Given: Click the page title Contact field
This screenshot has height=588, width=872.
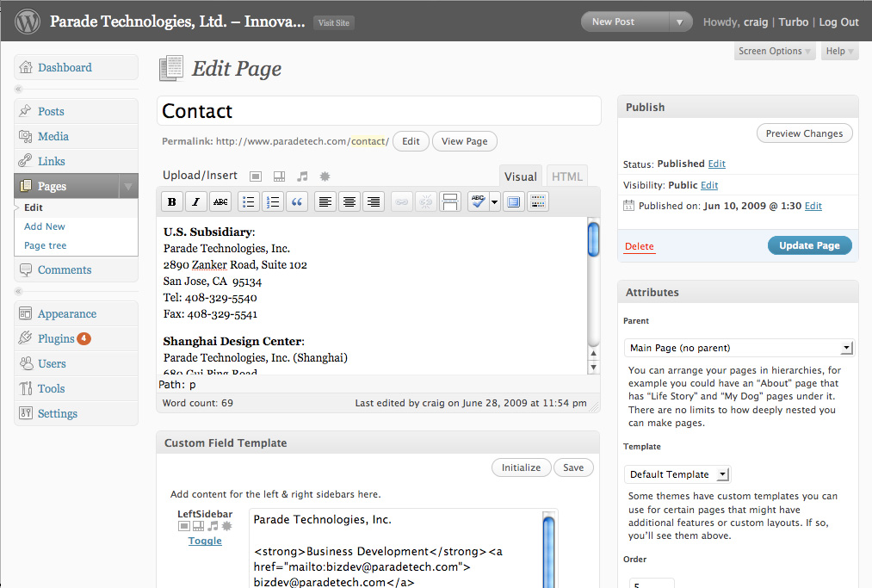Looking at the screenshot, I should [x=379, y=111].
